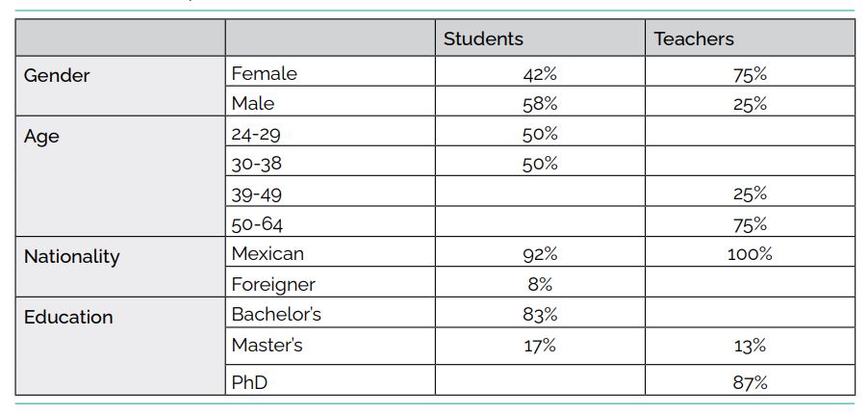
Task: Click the Nationality category label
Action: point(72,256)
